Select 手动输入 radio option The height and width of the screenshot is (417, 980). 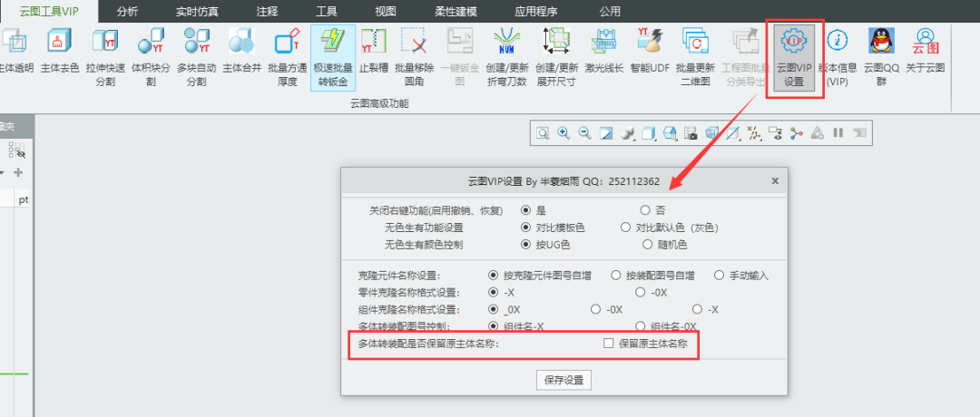pyautogui.click(x=719, y=276)
